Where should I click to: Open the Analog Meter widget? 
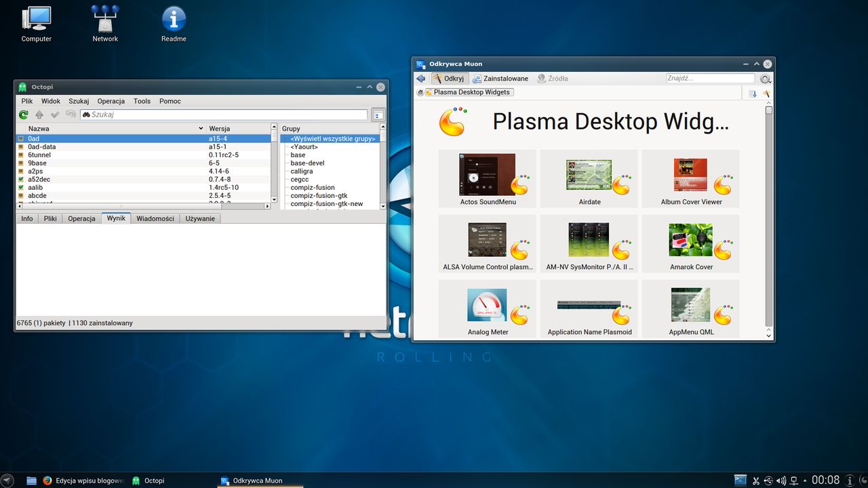pos(488,309)
